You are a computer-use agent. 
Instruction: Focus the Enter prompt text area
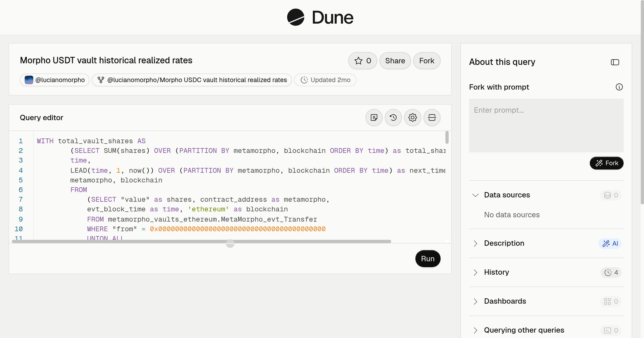(546, 126)
